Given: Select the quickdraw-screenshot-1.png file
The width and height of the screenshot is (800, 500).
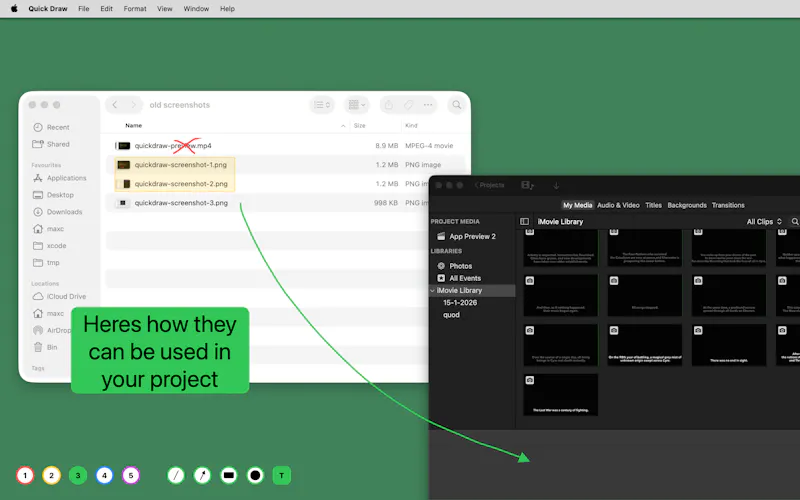Looking at the screenshot, I should pos(181,165).
